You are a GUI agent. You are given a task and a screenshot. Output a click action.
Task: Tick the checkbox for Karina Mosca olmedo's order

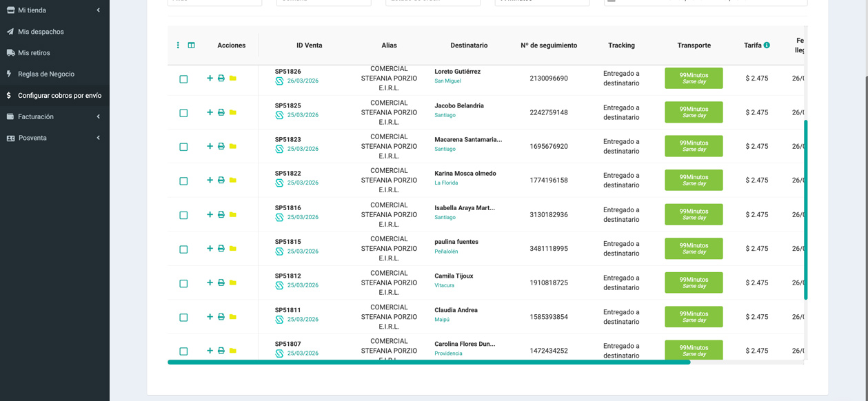[183, 181]
